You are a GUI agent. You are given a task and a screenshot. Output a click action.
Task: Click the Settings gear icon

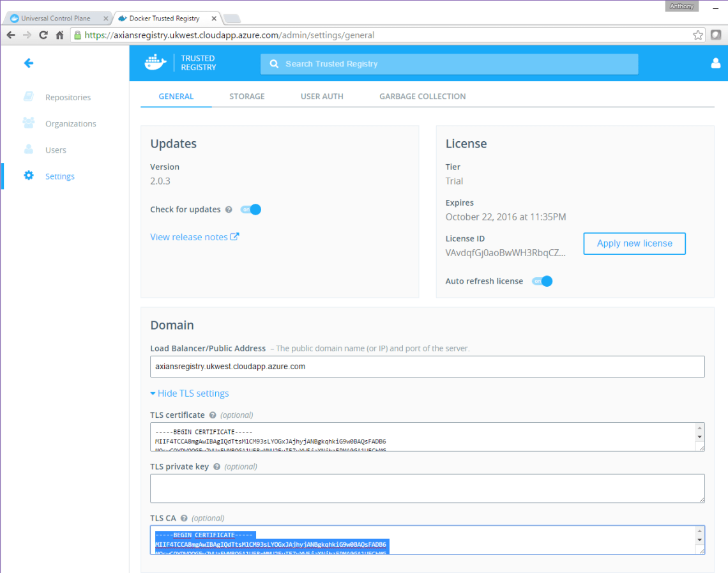(x=29, y=176)
